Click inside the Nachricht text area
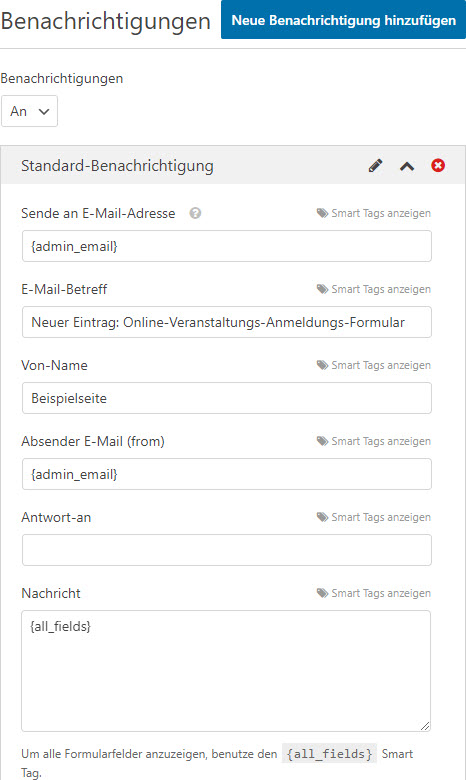Viewport: 466px width, 780px height. [x=226, y=671]
